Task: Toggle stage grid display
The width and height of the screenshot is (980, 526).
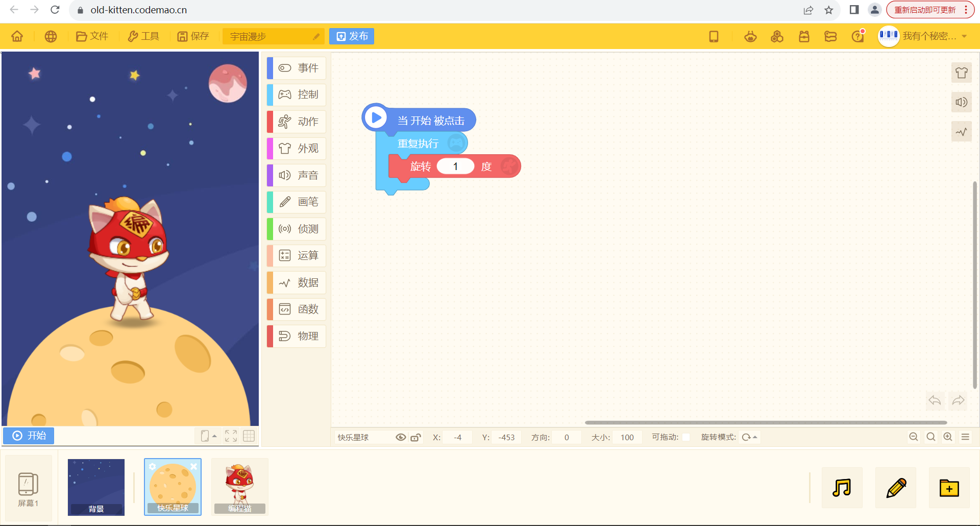Action: point(249,436)
